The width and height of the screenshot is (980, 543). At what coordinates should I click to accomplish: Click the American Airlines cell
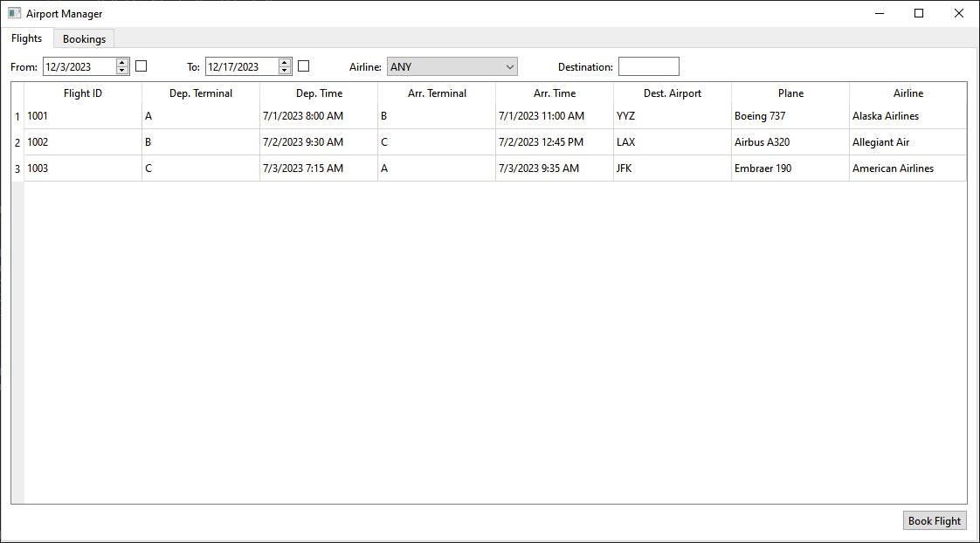(908, 168)
